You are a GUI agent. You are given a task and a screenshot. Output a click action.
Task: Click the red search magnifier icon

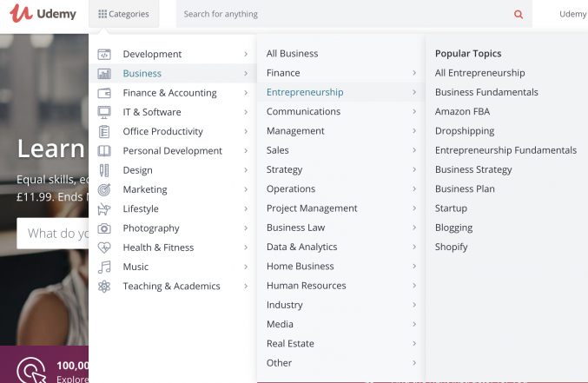(x=519, y=14)
